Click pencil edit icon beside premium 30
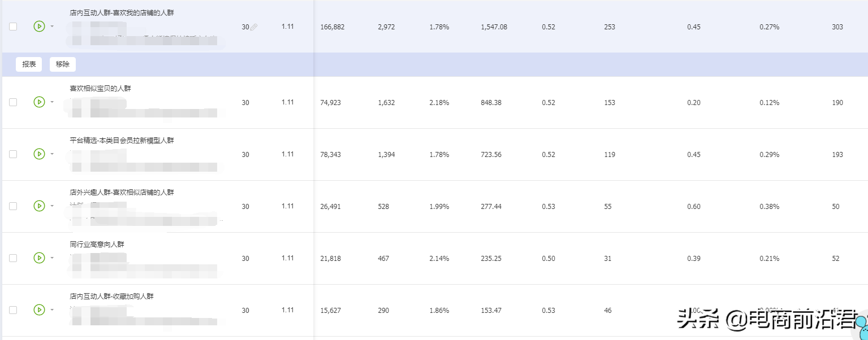Viewport: 868px width, 340px height. point(254,27)
